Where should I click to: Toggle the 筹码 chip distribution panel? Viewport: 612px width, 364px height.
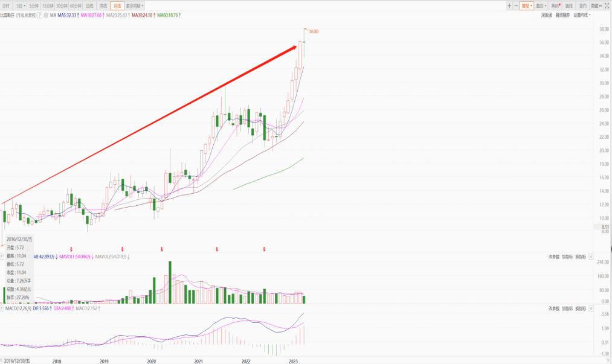(x=555, y=5)
